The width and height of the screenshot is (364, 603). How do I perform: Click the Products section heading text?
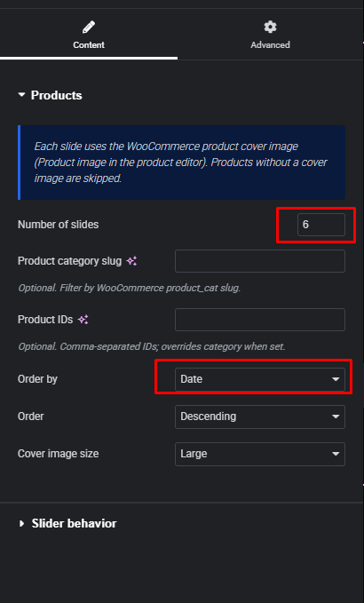57,95
